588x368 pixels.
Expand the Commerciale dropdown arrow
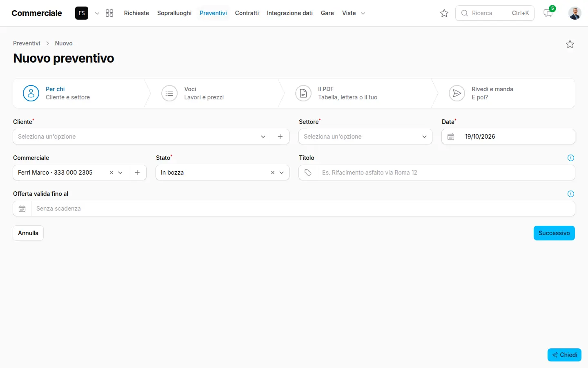pyautogui.click(x=120, y=173)
